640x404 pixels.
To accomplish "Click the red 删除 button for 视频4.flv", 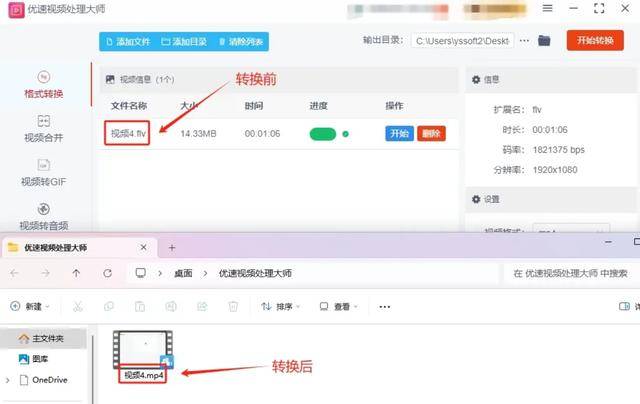I will pos(431,133).
